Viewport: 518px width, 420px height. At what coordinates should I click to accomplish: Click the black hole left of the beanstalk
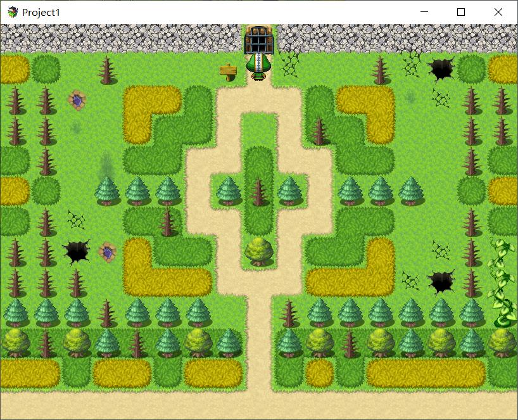441,283
